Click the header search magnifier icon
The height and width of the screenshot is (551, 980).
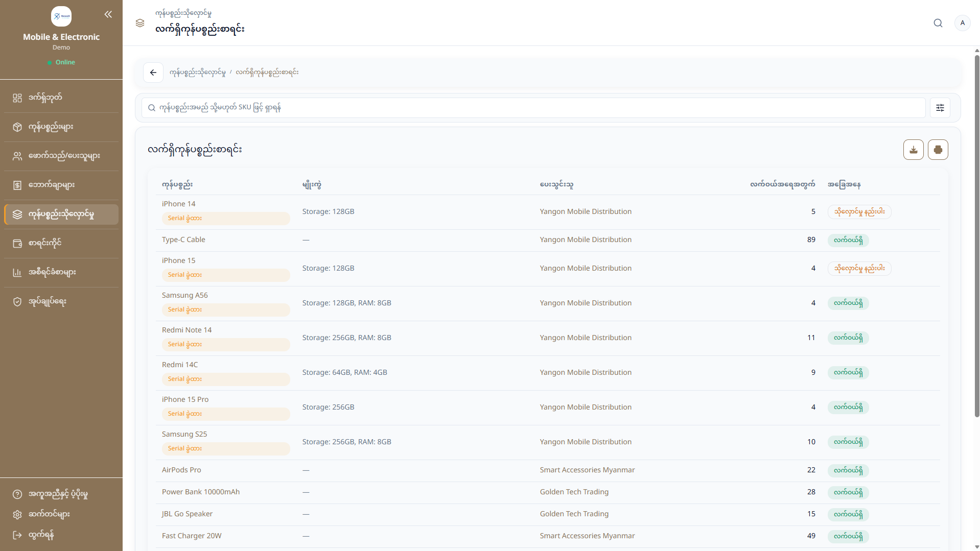(938, 23)
